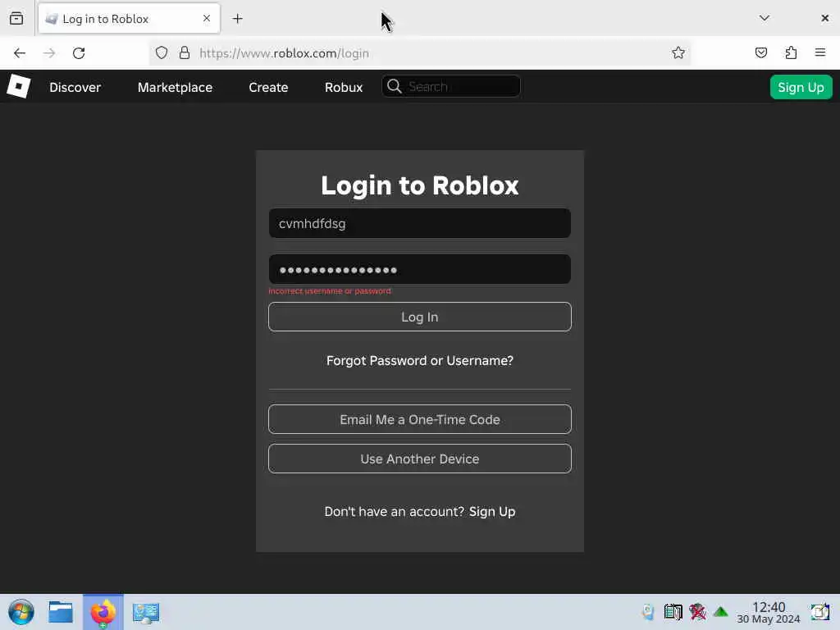Open Pocket save icon in toolbar
Screen dimensions: 840x630
pyautogui.click(x=760, y=52)
